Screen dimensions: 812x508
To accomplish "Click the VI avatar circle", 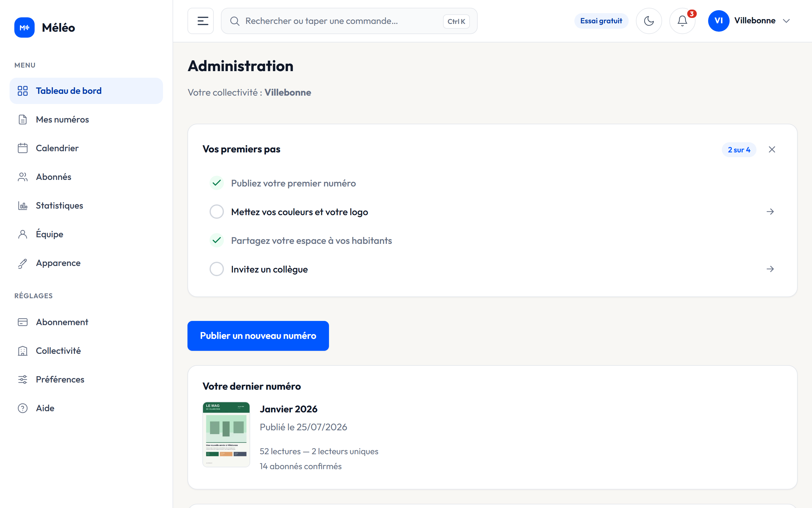I will click(718, 21).
